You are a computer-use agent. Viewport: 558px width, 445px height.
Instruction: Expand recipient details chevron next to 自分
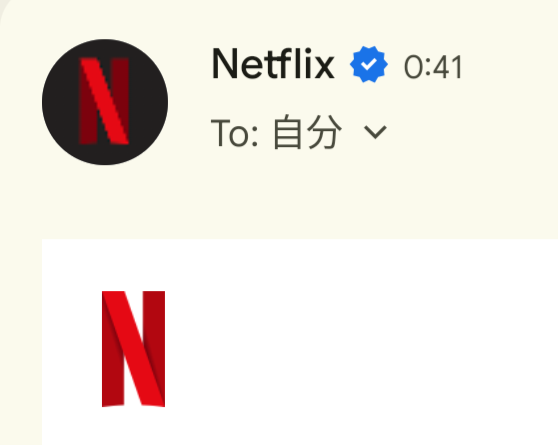click(375, 132)
